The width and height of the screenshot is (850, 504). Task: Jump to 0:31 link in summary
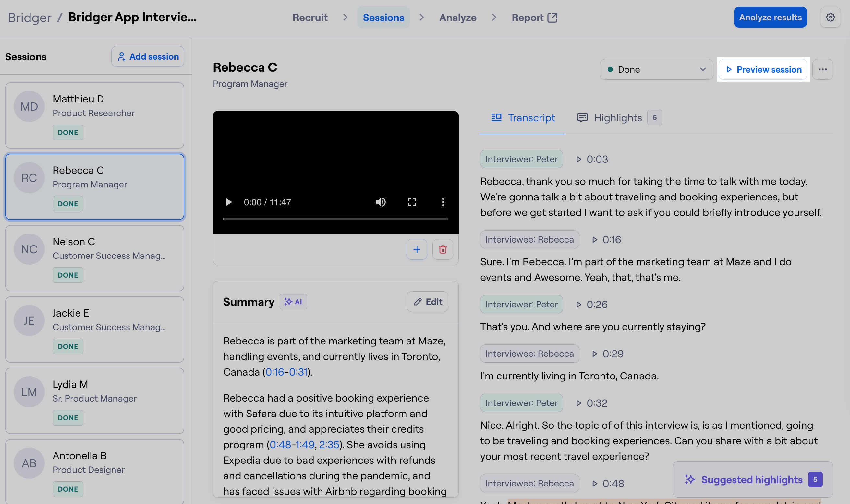click(x=298, y=372)
